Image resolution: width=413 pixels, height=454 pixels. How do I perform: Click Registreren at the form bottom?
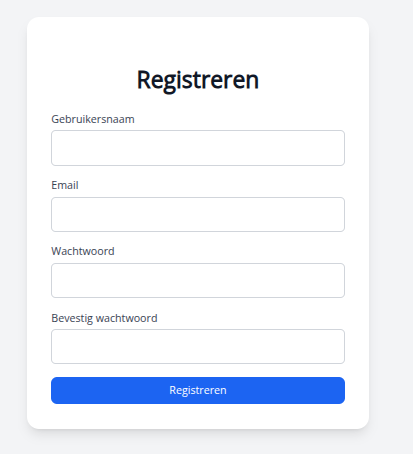tap(198, 390)
